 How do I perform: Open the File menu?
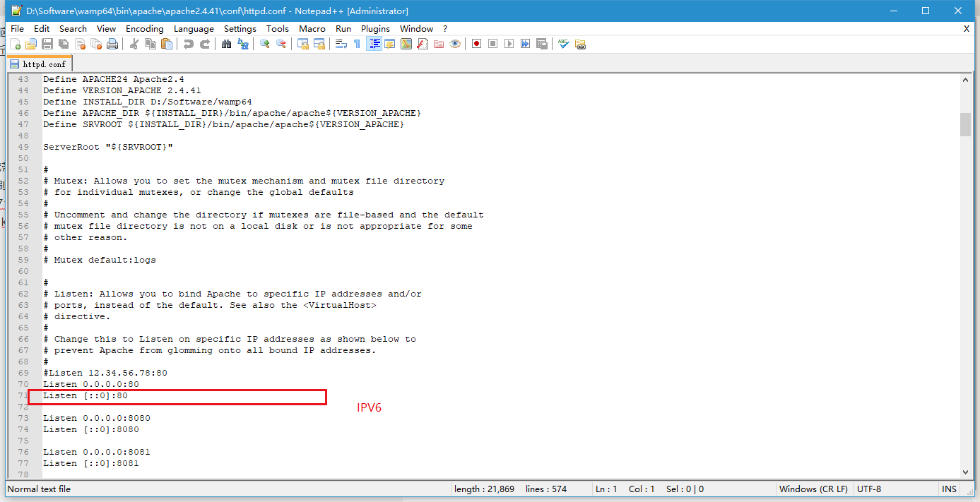click(18, 29)
